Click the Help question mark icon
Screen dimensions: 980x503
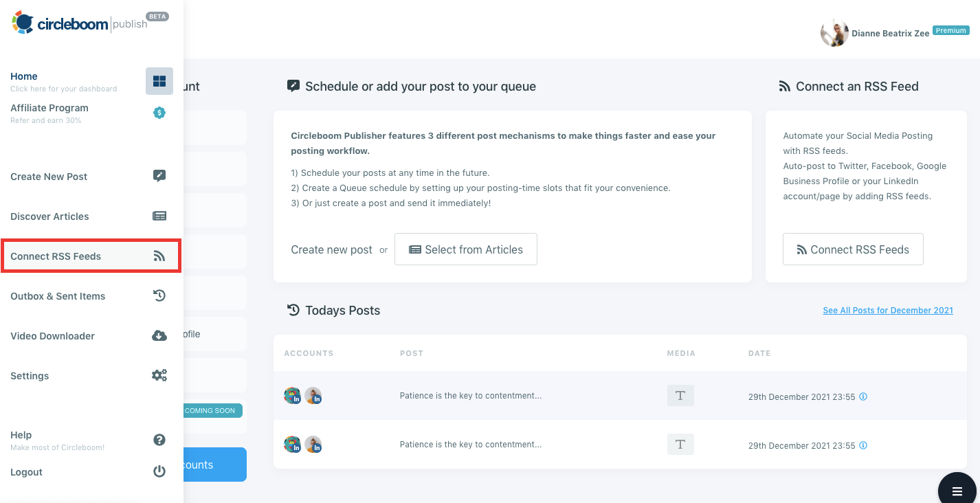(x=159, y=439)
